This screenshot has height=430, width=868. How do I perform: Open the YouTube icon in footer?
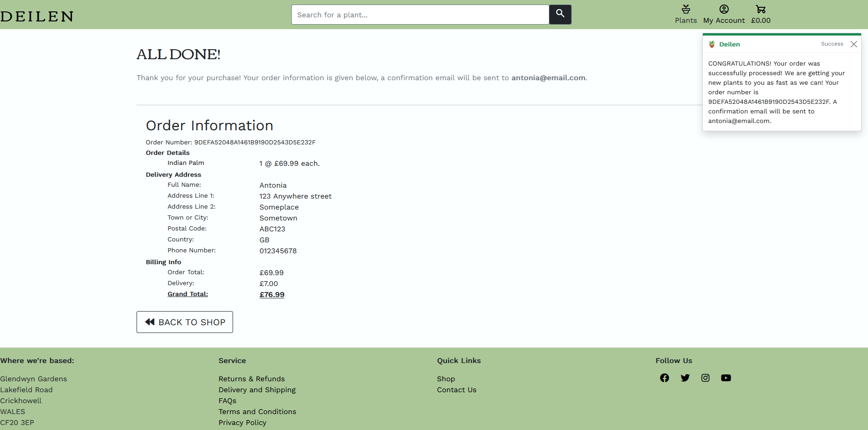click(x=726, y=378)
